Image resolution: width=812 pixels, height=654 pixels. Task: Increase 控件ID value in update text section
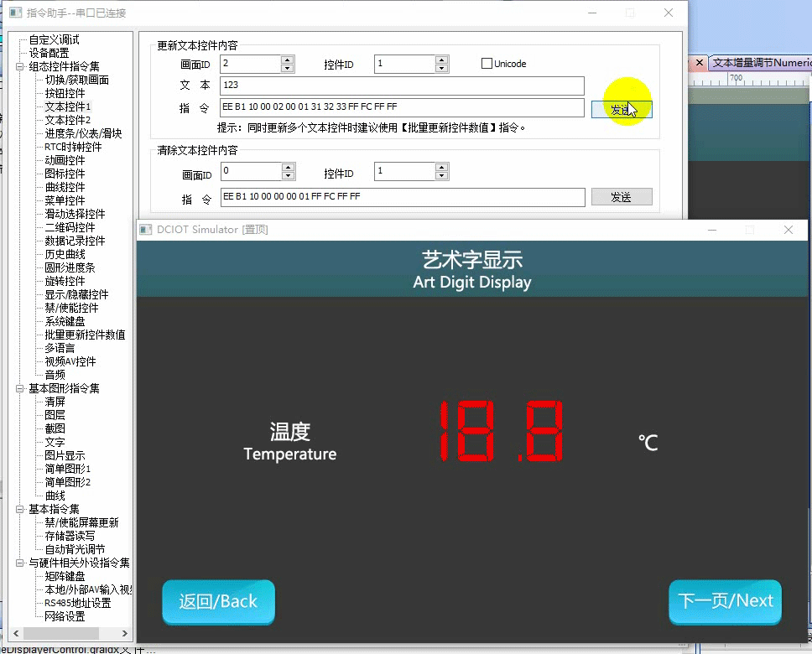click(x=441, y=60)
